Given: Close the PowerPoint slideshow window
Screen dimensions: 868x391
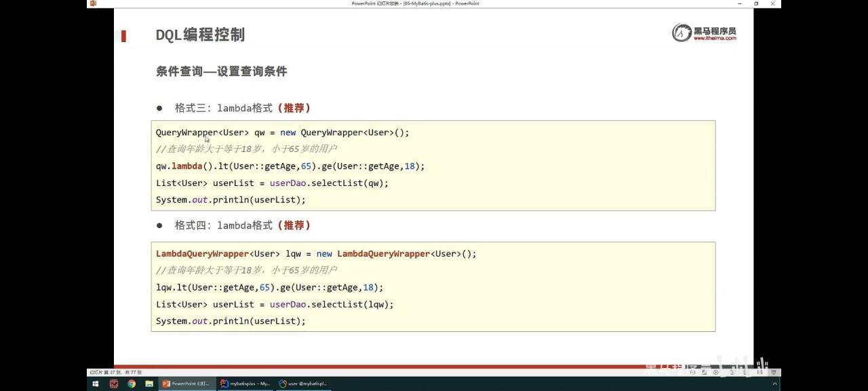Looking at the screenshot, I should coord(773,3).
